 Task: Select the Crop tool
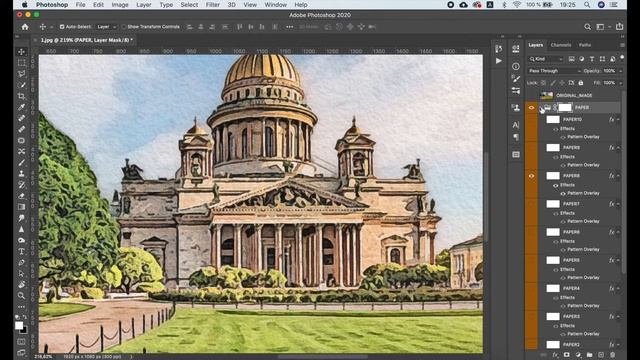(22, 96)
